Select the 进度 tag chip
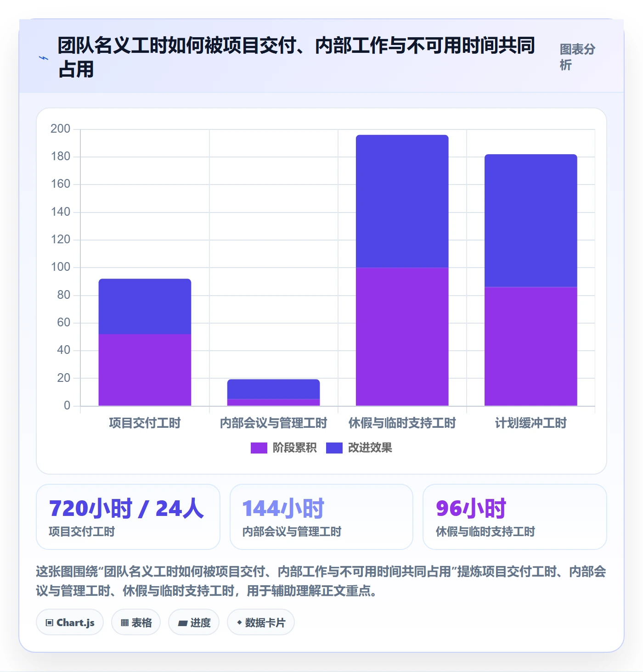The height and width of the screenshot is (672, 643). click(x=194, y=622)
